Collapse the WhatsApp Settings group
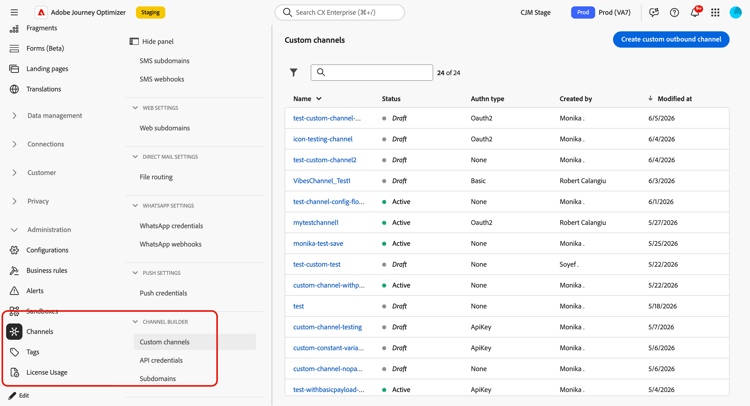 click(x=135, y=206)
